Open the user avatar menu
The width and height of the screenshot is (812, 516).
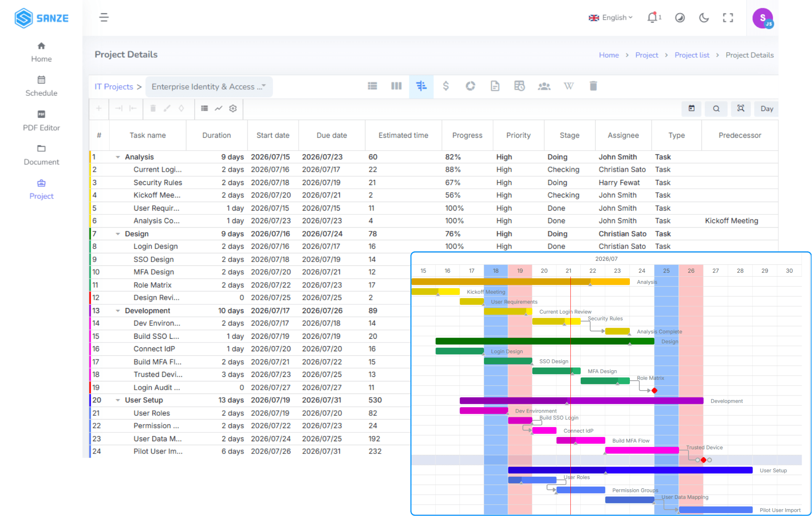pos(762,18)
